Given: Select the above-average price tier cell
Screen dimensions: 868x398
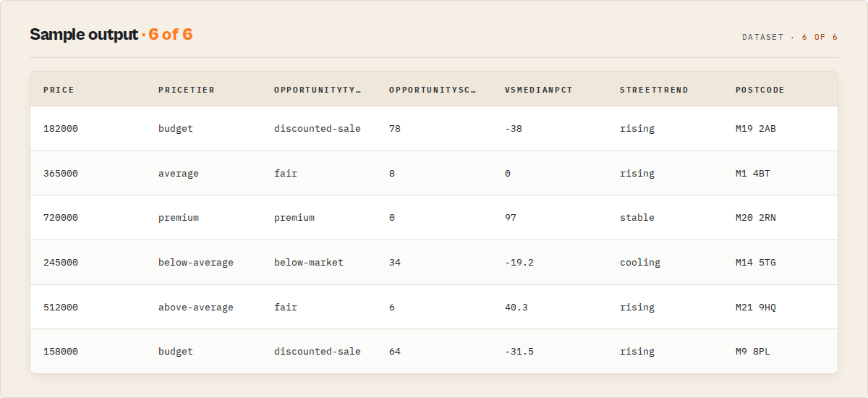Looking at the screenshot, I should pos(196,308).
